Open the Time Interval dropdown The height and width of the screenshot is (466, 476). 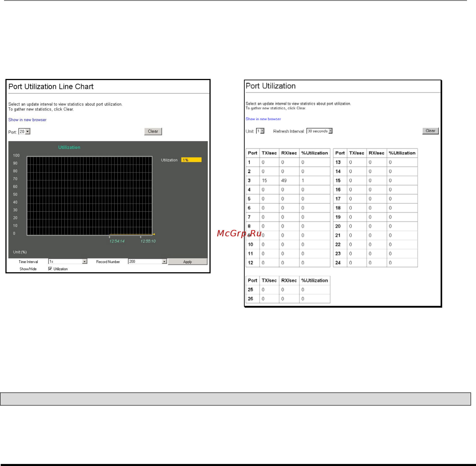click(68, 261)
